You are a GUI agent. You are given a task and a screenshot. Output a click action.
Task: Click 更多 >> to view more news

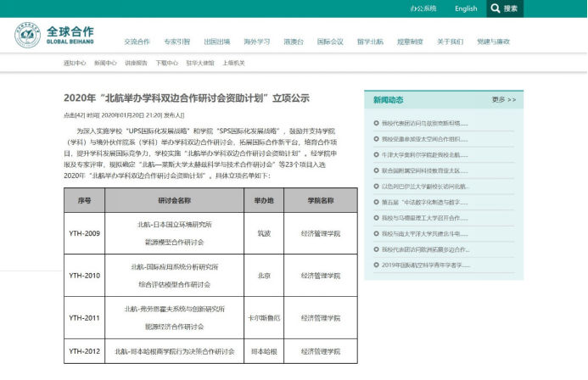click(x=503, y=100)
